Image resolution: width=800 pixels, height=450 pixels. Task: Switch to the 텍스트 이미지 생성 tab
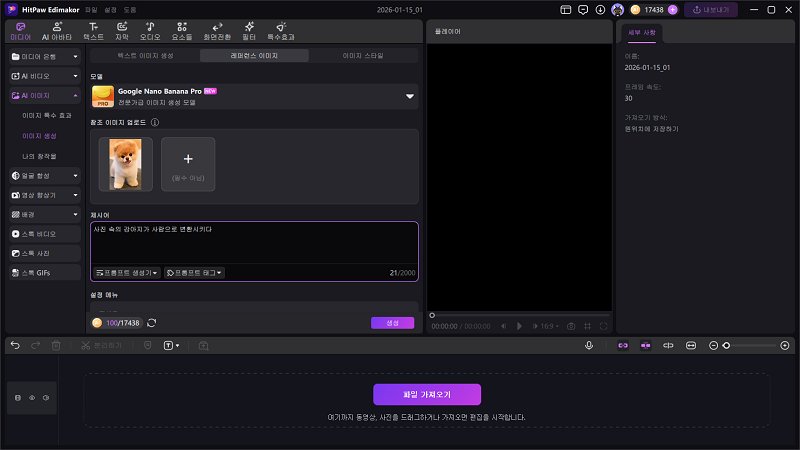[145, 56]
